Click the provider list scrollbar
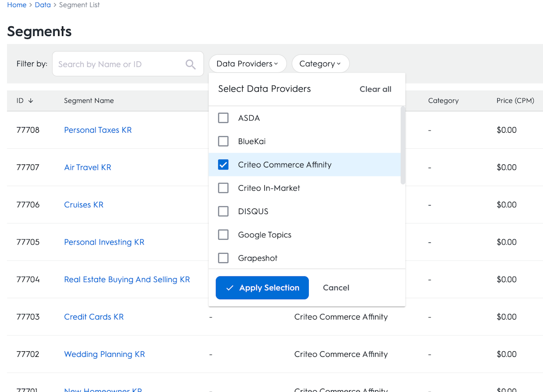 (x=403, y=145)
